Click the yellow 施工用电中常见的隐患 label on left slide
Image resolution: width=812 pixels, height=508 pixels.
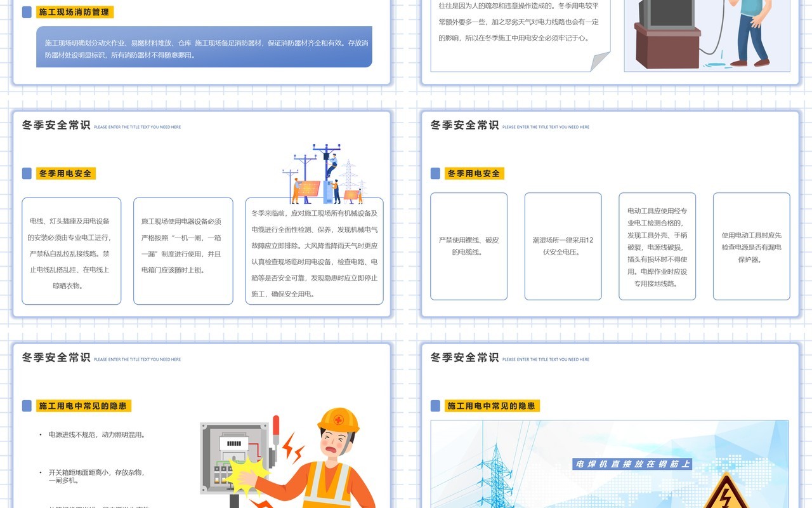pos(84,406)
